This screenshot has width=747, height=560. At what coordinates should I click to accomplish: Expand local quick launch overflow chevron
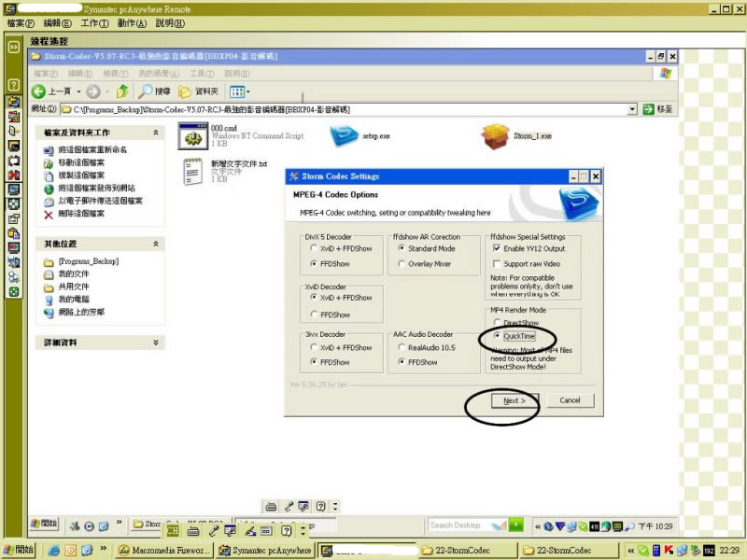[104, 549]
